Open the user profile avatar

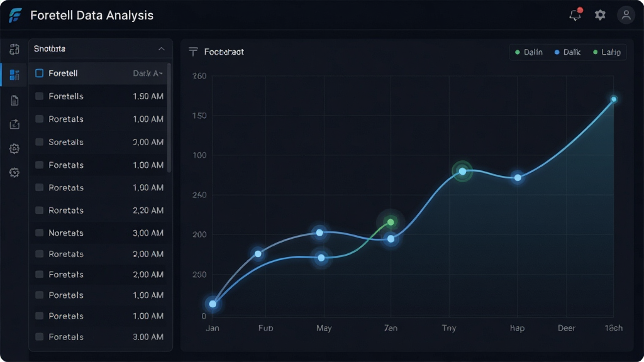click(x=626, y=15)
